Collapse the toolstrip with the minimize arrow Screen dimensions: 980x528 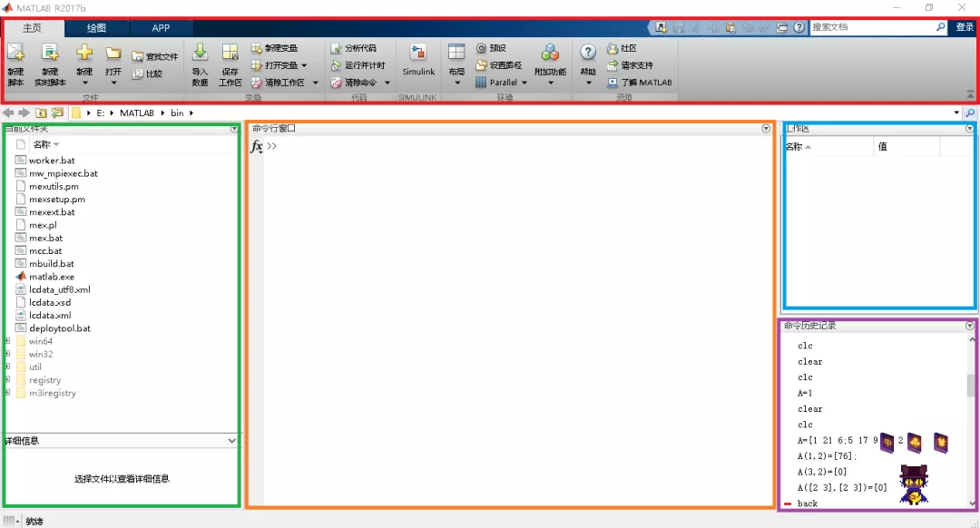pos(970,93)
